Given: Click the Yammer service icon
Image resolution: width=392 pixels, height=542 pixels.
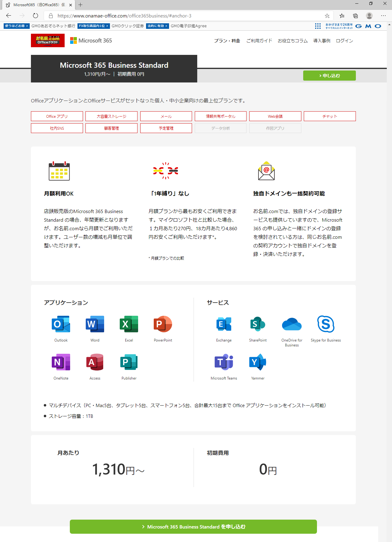Looking at the screenshot, I should (x=258, y=362).
